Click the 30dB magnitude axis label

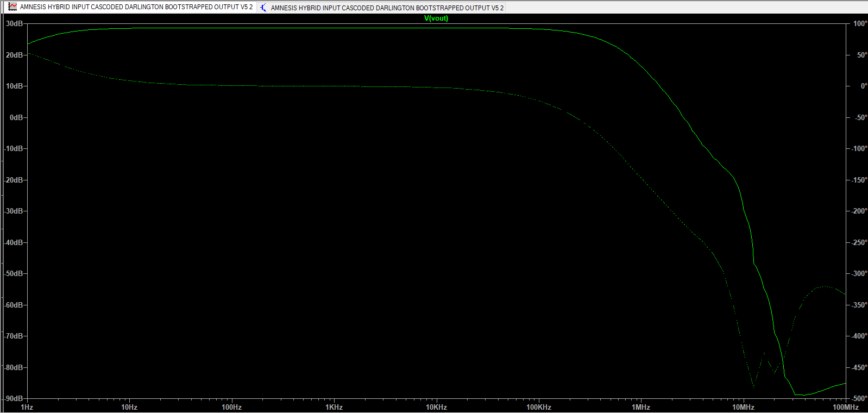(14, 24)
